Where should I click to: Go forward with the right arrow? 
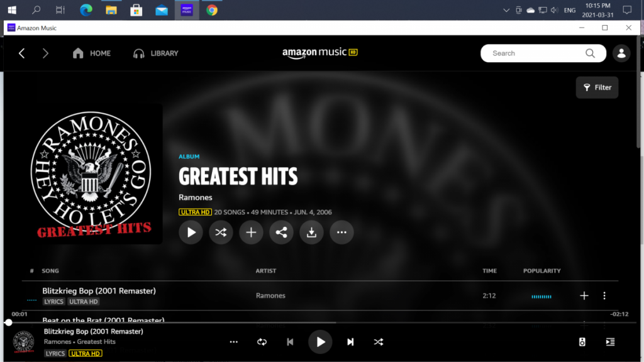[x=45, y=53]
